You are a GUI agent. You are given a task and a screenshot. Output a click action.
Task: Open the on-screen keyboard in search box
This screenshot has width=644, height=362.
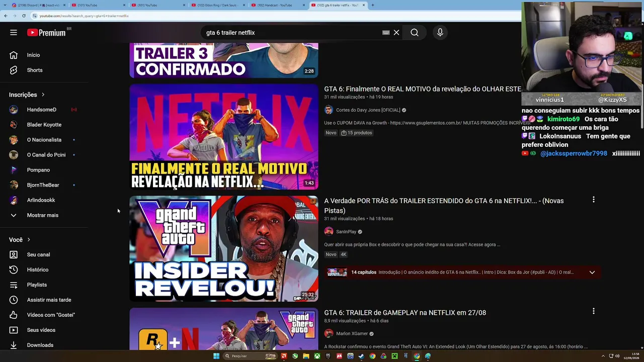tap(386, 33)
